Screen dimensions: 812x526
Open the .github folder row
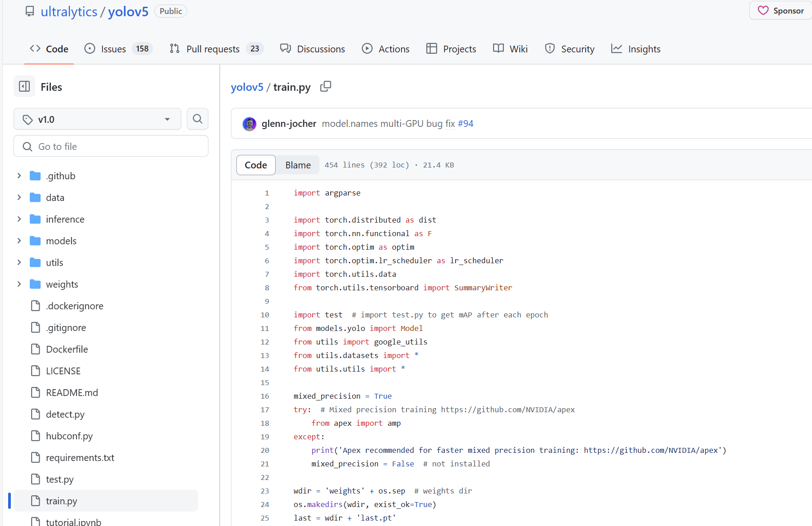pos(106,176)
